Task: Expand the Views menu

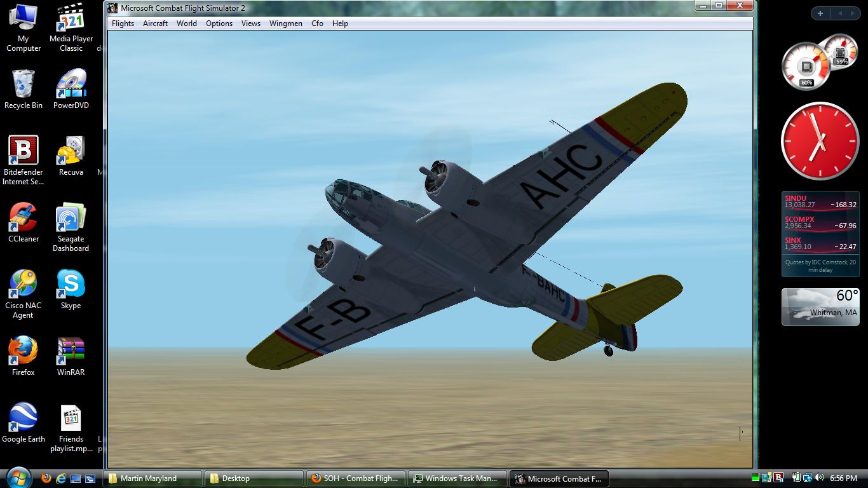Action: point(250,24)
